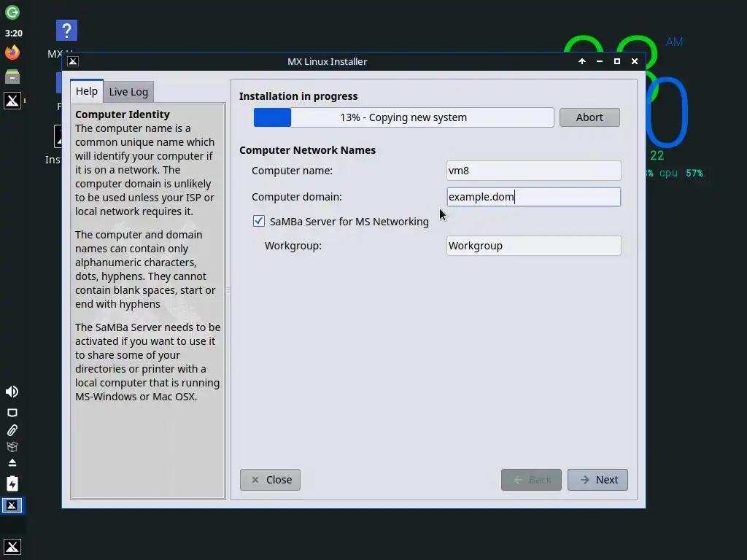This screenshot has width=747, height=560.
Task: Select the active installer taskbar window button
Action: click(x=12, y=505)
